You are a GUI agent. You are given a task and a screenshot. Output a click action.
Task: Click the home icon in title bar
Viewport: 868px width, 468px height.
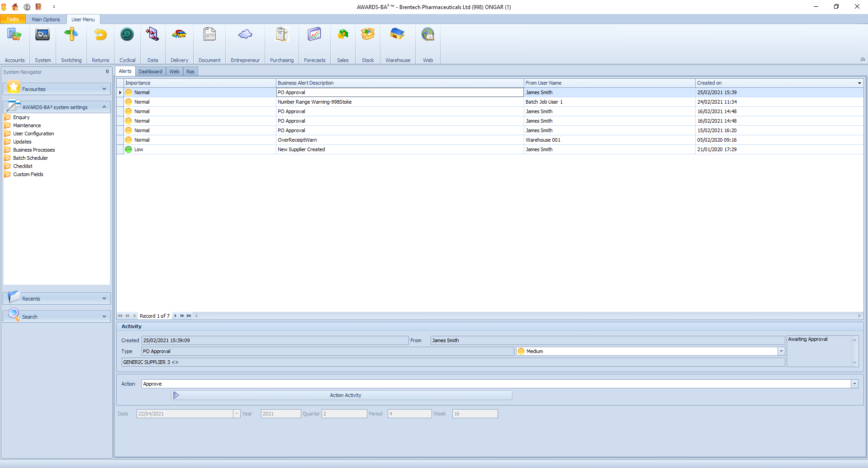15,7
